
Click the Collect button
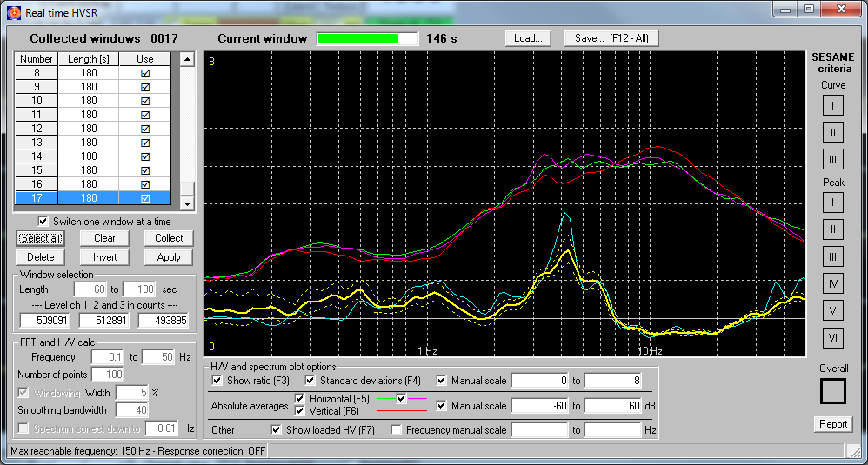[x=169, y=238]
